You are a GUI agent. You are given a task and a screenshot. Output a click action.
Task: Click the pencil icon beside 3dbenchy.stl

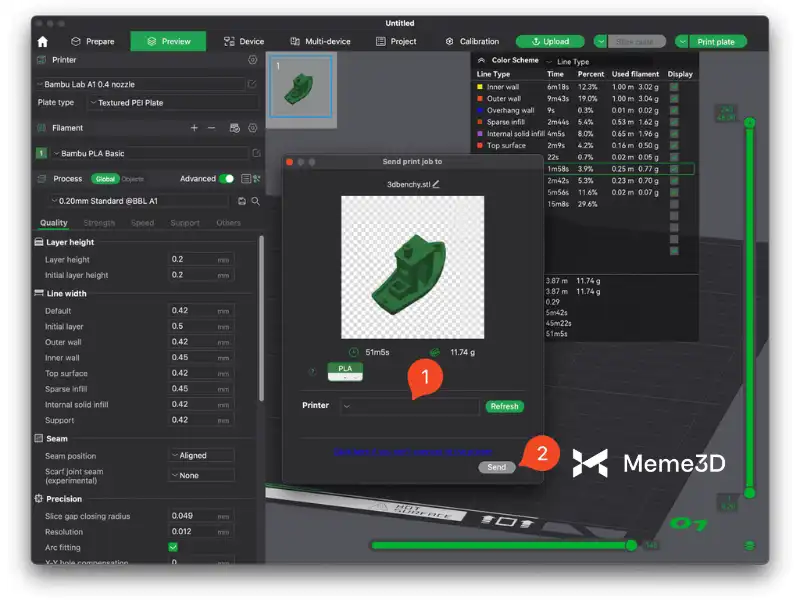coord(436,184)
